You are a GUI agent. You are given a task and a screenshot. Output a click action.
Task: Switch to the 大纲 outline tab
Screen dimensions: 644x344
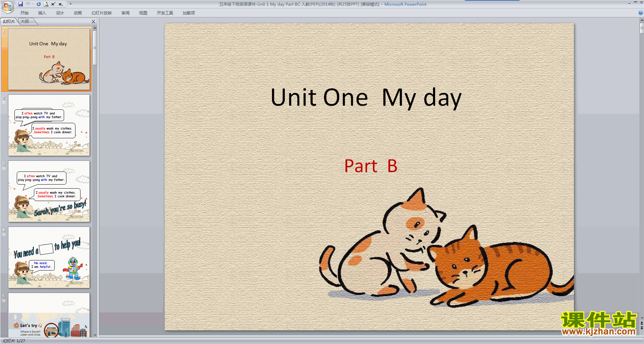(x=25, y=21)
